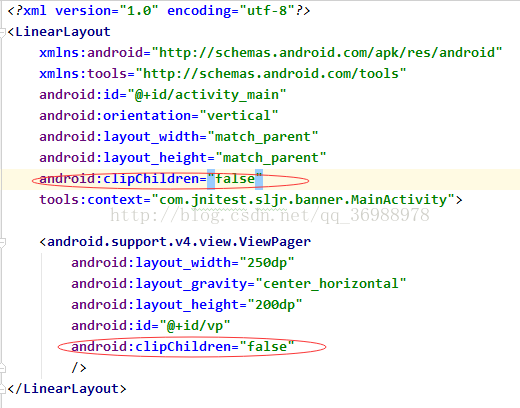Click LinearLayout's layout_height match_parent line
The height and width of the screenshot is (408, 520).
coord(183,158)
